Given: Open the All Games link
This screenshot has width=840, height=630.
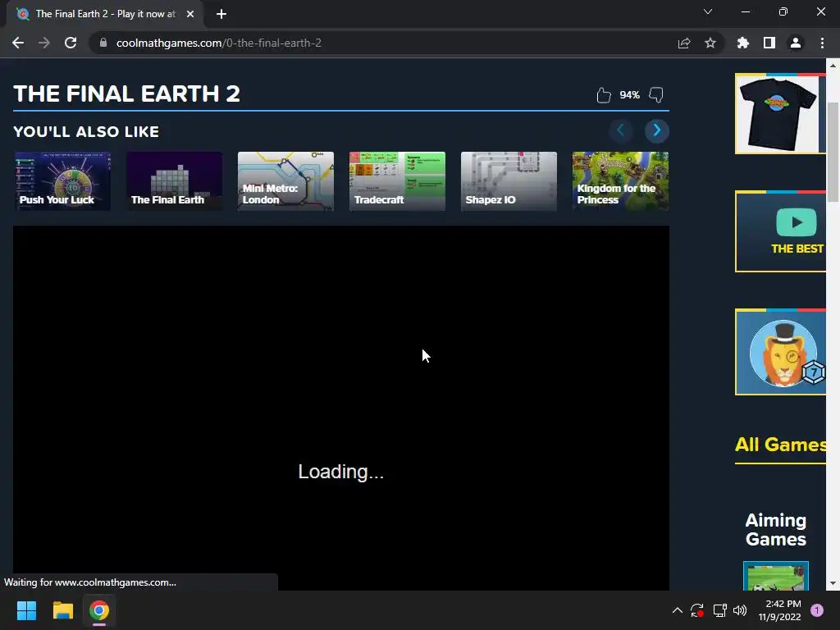Looking at the screenshot, I should point(781,445).
